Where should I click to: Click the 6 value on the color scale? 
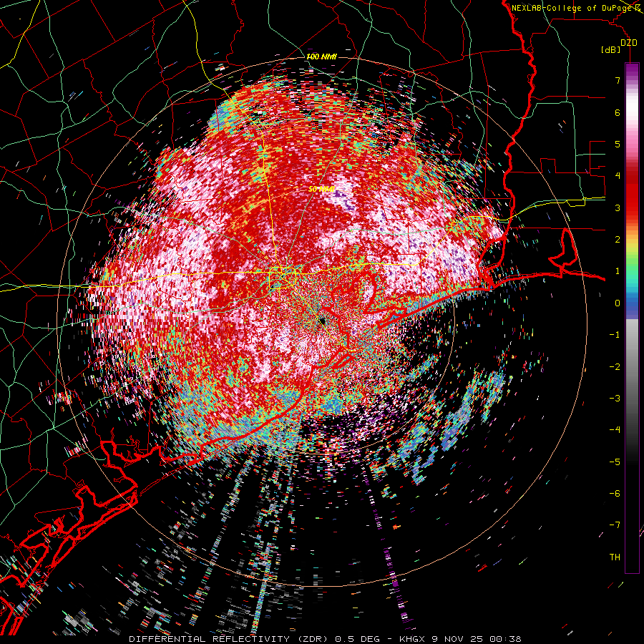(618, 112)
